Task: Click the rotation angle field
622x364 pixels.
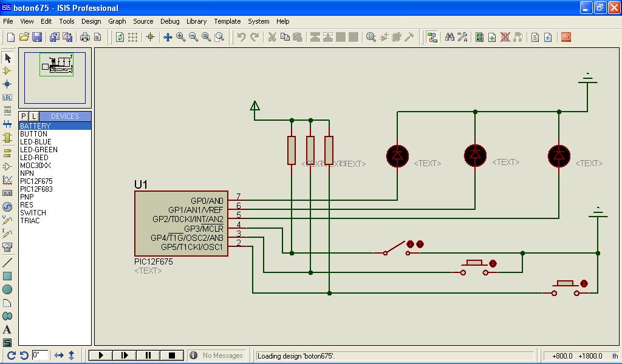Action: tap(39, 356)
